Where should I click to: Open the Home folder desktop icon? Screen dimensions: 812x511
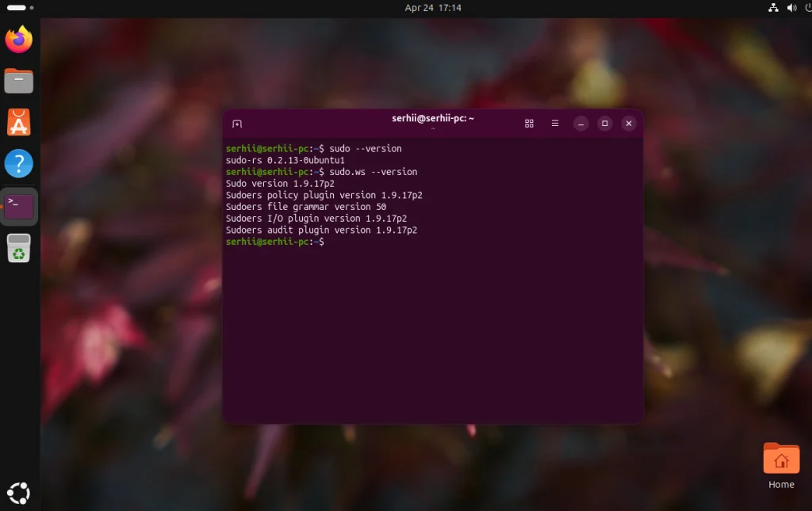click(x=781, y=466)
